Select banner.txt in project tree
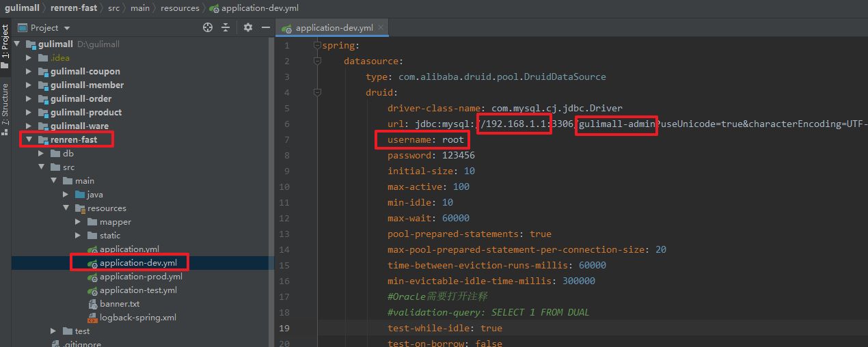Screen dimensions: 868x347 120,304
